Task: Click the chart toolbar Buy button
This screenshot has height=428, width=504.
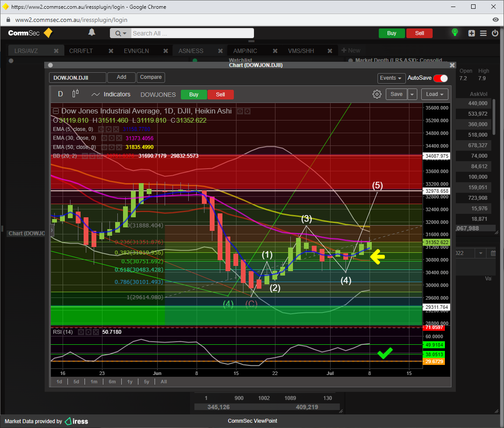Action: pos(194,95)
